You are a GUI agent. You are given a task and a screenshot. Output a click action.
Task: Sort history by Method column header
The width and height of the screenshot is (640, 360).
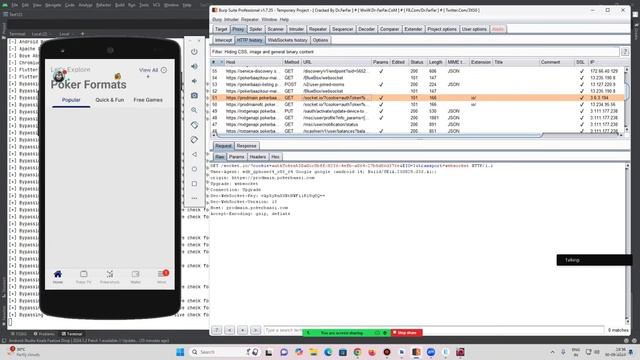tap(291, 62)
